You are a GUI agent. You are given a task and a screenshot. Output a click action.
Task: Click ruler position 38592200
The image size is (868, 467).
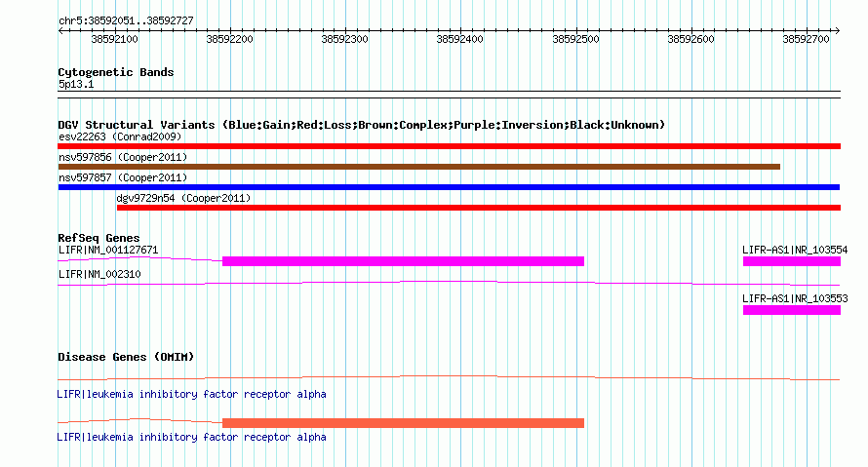[x=230, y=39]
